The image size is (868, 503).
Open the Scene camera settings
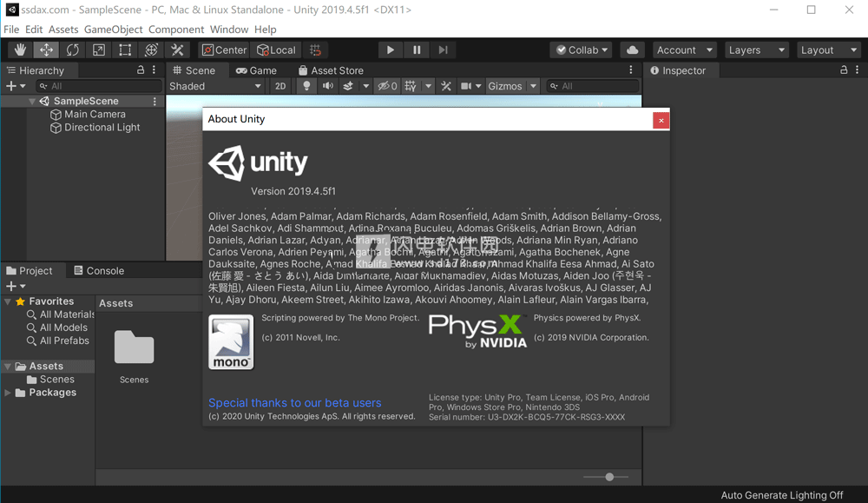click(467, 86)
